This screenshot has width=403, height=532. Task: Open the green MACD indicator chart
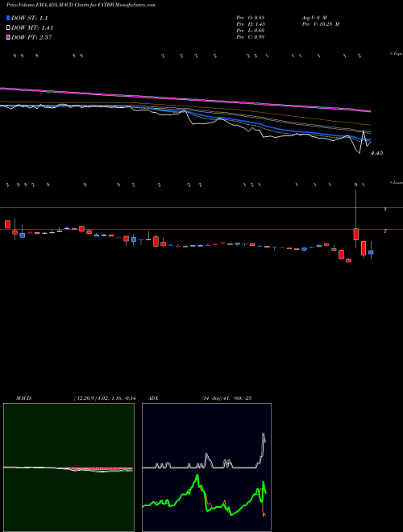click(x=69, y=468)
